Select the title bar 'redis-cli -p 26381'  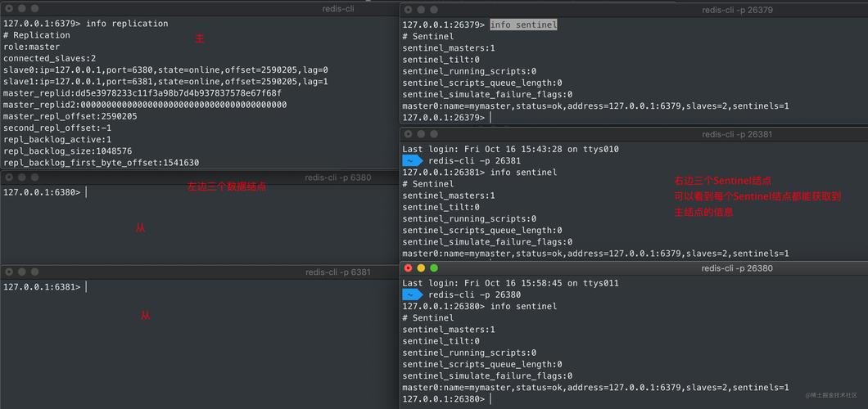[737, 134]
